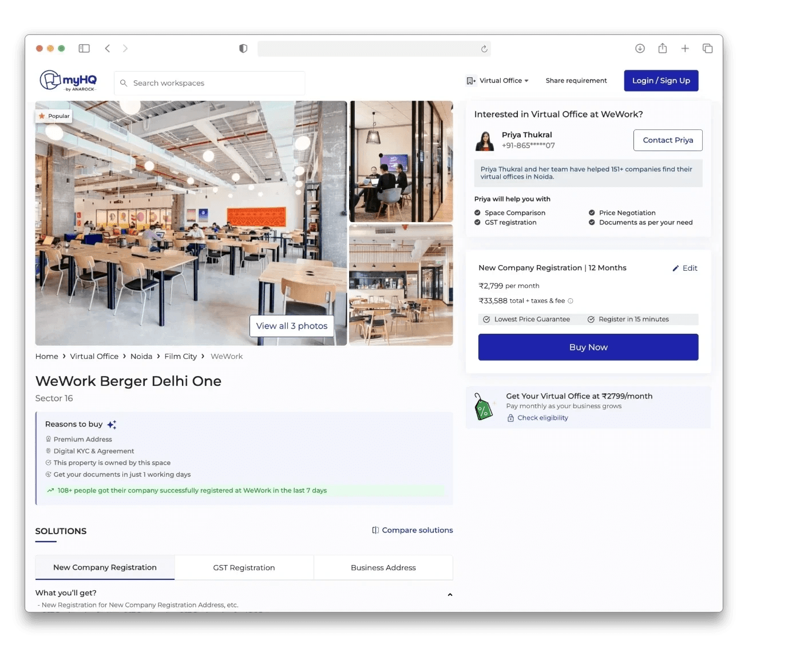This screenshot has height=648, width=812.
Task: Open the info icon beside taxes & fee
Action: 570,301
